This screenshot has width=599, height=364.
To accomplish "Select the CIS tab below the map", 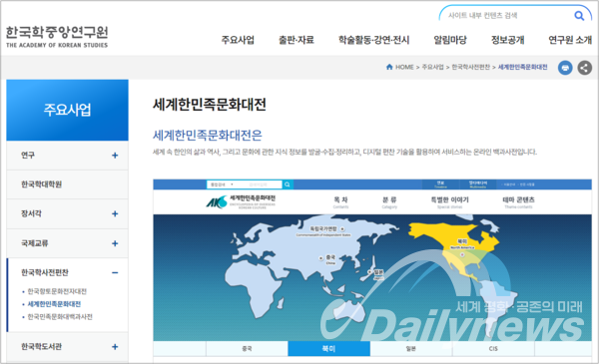I will coord(493,348).
